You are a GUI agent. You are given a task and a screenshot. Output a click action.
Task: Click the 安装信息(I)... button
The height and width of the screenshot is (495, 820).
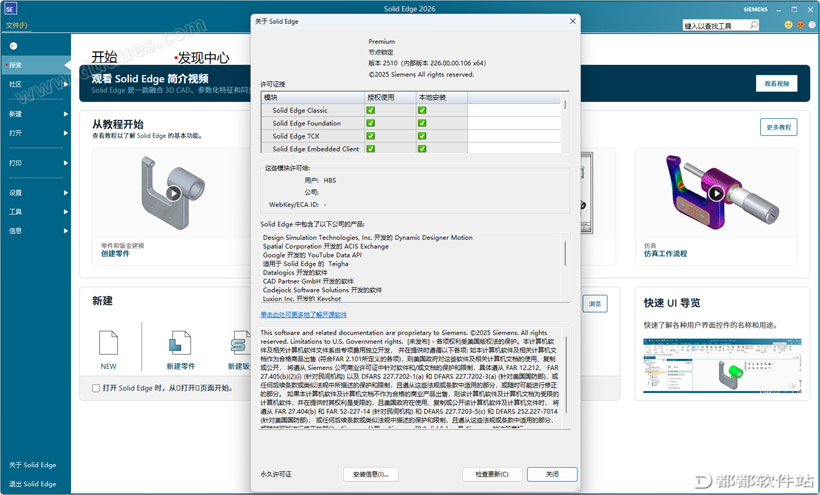coord(371,474)
